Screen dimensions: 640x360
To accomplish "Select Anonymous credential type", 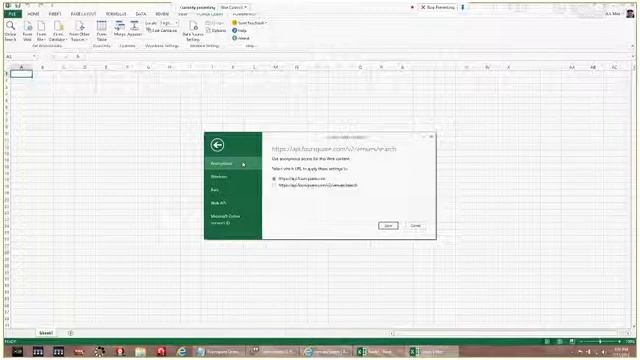I will [233, 164].
